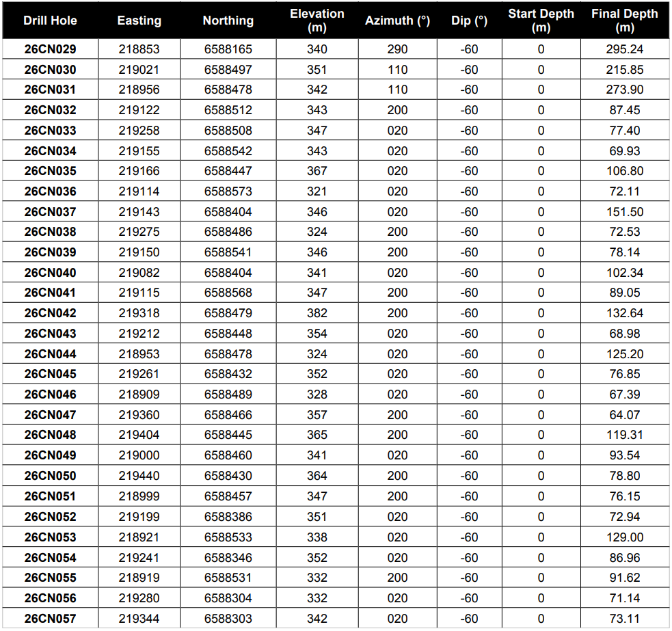Select final depth 129.00 in 26CN053 row
672x631 pixels.
624,537
